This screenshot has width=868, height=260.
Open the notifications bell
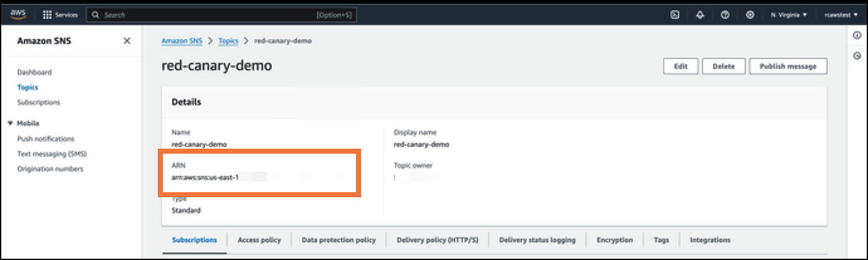pyautogui.click(x=699, y=14)
